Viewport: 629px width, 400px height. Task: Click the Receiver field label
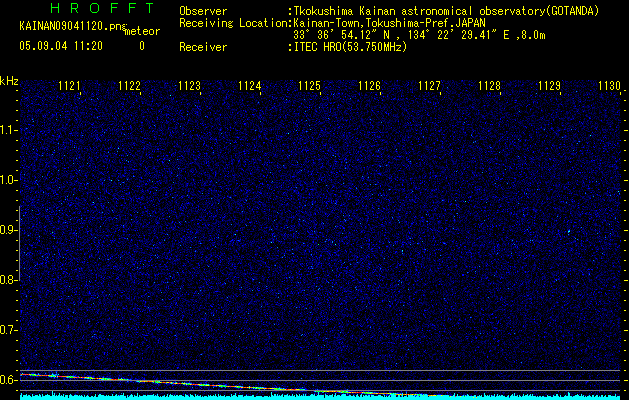click(x=203, y=47)
